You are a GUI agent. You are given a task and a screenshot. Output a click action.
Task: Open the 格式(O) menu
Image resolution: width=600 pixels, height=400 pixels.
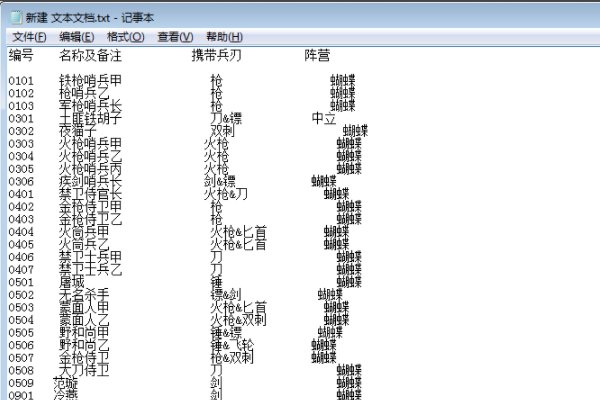(x=124, y=36)
